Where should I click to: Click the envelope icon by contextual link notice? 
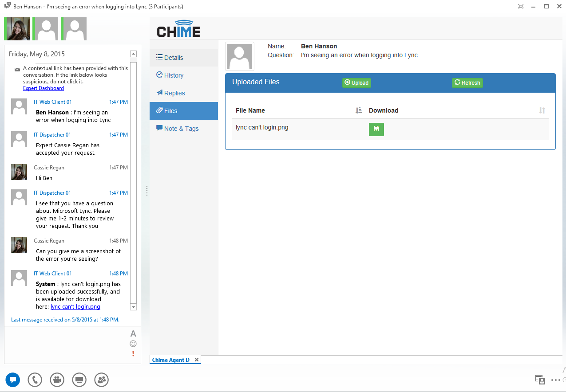pyautogui.click(x=17, y=70)
